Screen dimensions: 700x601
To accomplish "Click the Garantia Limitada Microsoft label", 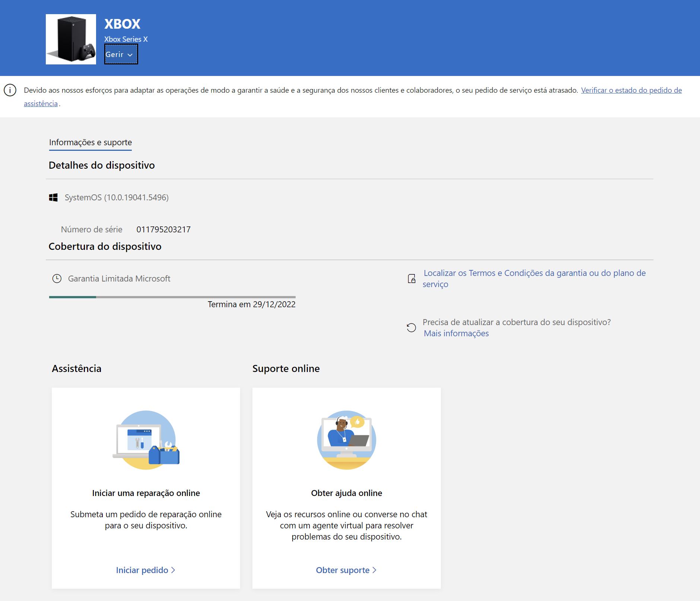I will click(119, 279).
